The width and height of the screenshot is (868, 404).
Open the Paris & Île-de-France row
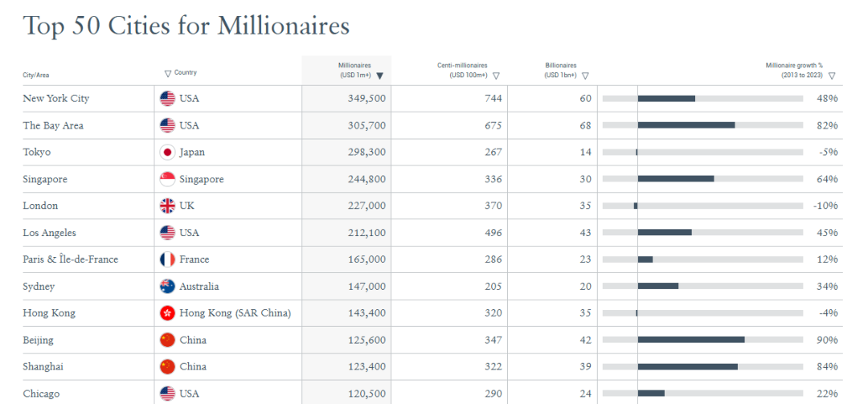pyautogui.click(x=432, y=259)
